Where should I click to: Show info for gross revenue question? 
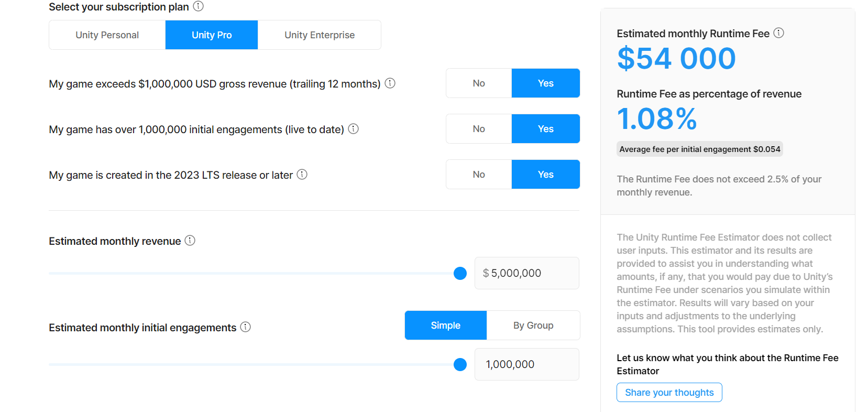390,83
